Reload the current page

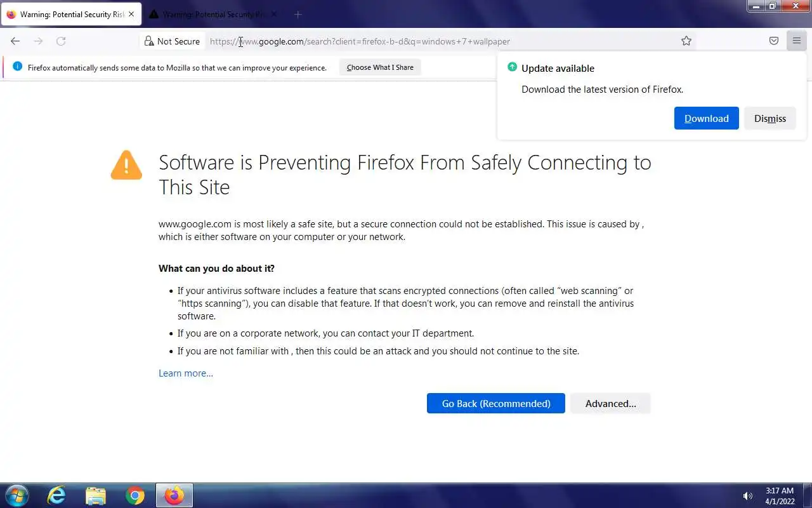click(61, 41)
